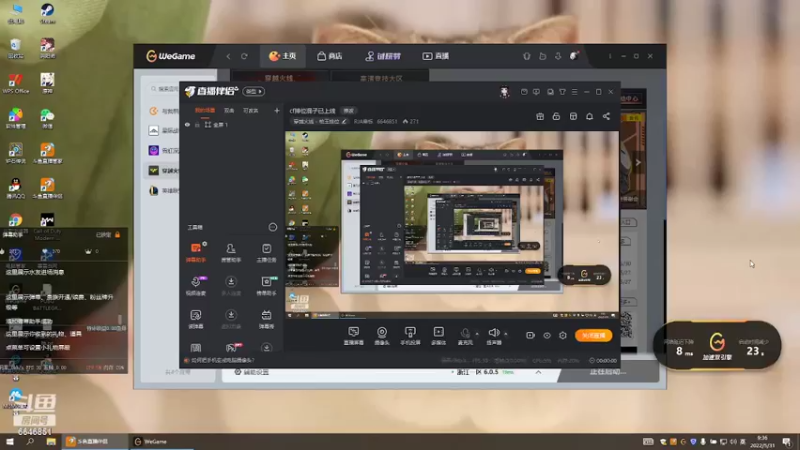Add a live screen capture source
This screenshot has width=800, height=450.
click(354, 336)
